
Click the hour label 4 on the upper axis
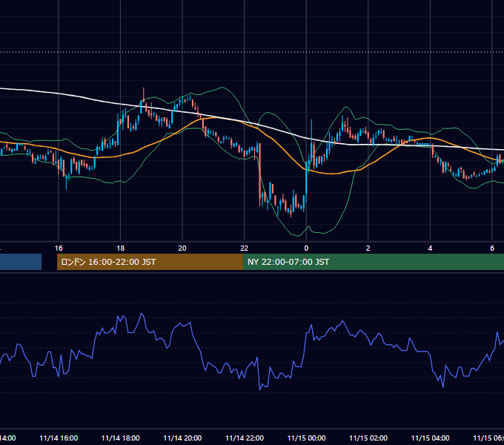(430, 248)
